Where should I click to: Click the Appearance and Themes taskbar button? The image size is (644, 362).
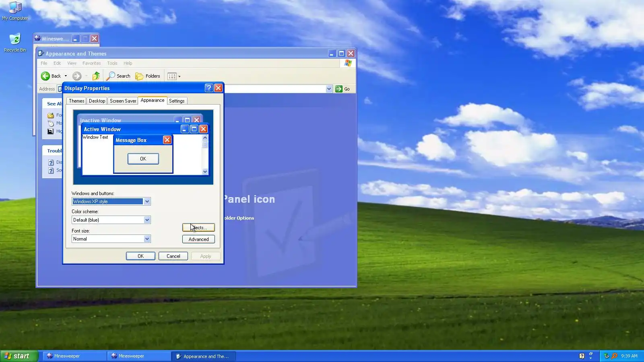[x=204, y=356]
